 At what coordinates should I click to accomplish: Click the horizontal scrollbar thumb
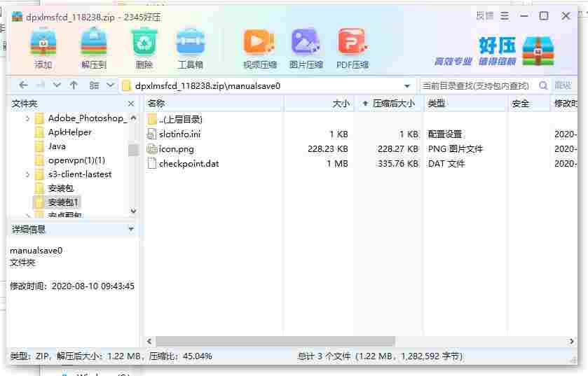pyautogui.click(x=275, y=341)
